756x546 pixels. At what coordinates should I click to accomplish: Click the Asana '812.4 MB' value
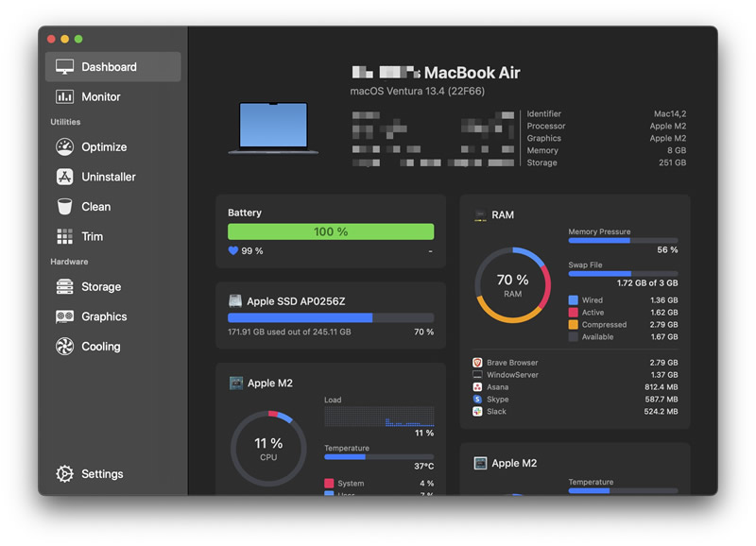(x=661, y=387)
